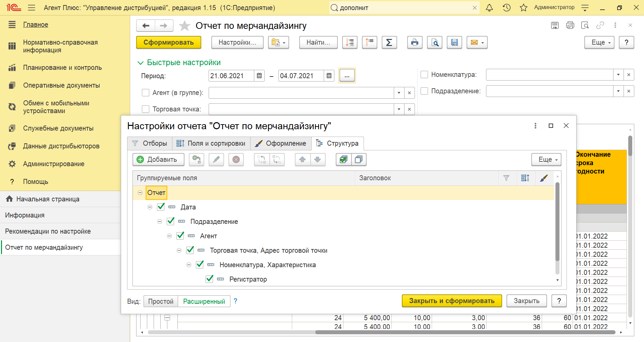Move structure element up

tap(303, 159)
